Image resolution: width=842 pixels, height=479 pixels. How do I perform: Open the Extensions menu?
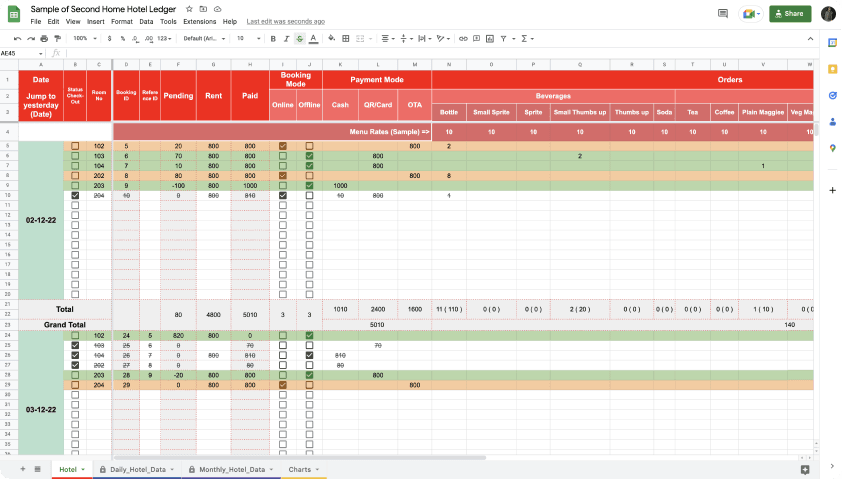[x=200, y=21]
